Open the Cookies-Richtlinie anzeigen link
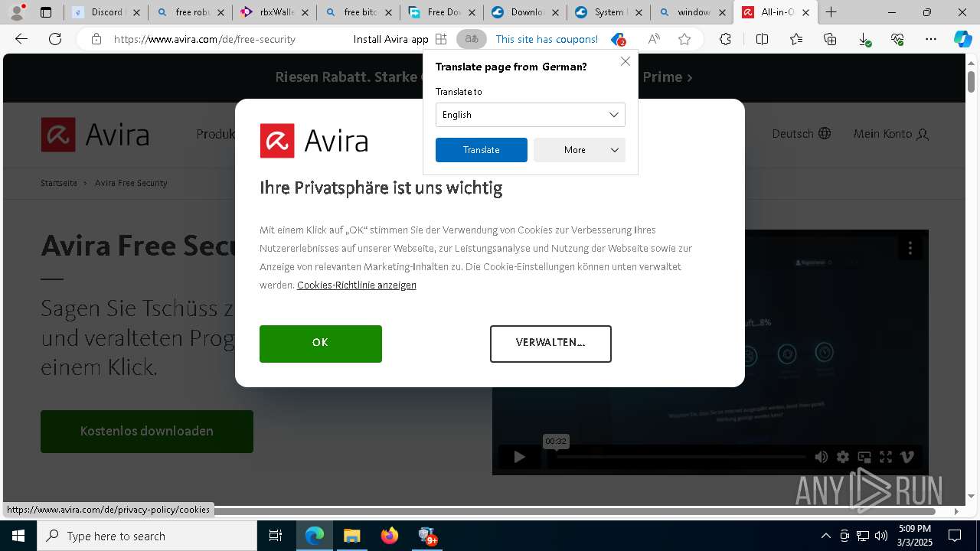980x551 pixels. (x=357, y=285)
